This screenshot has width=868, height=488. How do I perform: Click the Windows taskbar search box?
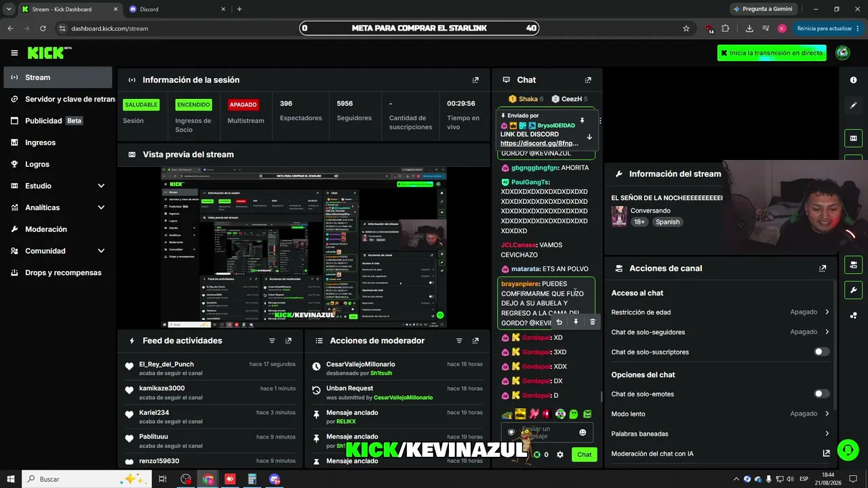[x=87, y=479]
